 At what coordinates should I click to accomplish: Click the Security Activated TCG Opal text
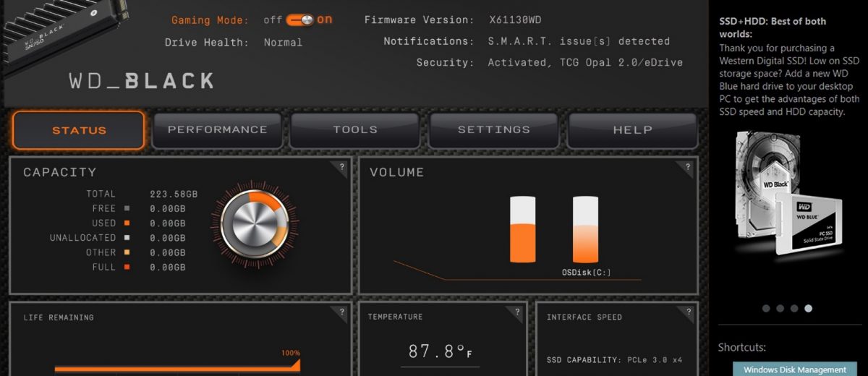point(585,63)
